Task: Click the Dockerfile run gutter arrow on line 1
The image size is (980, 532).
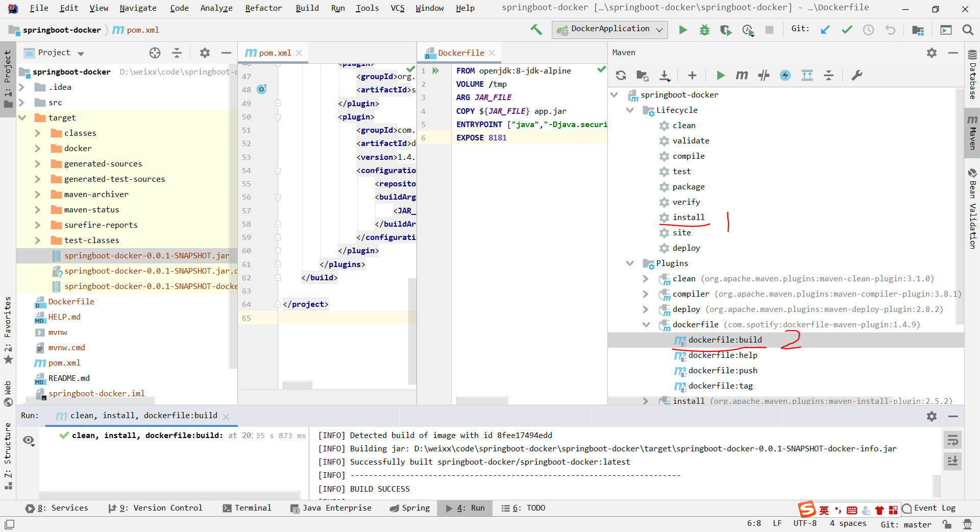Action: pyautogui.click(x=436, y=70)
